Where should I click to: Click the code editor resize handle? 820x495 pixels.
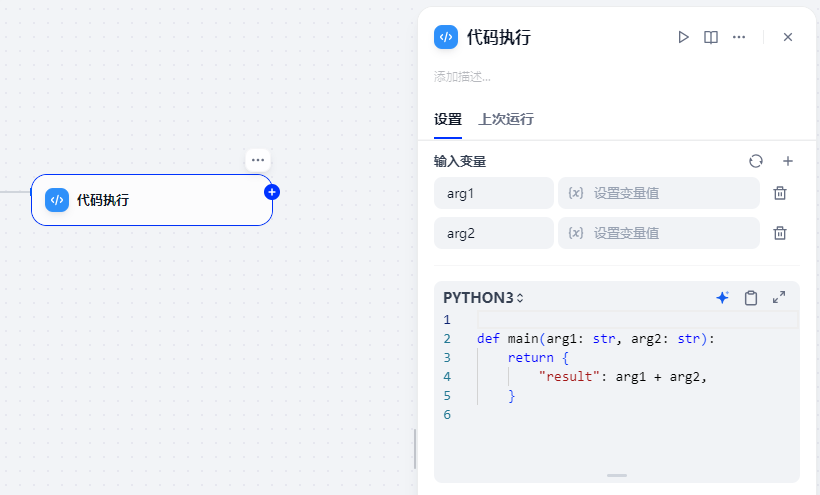click(x=617, y=476)
